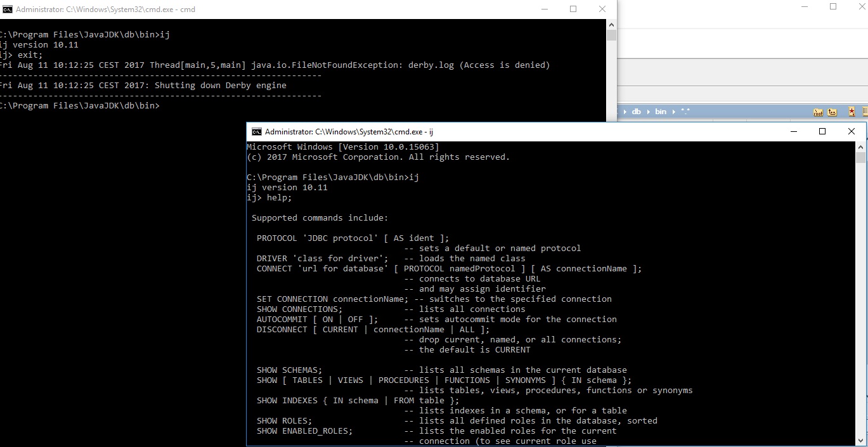
Task: Click the scrollbar thumb in the back cmd window
Action: (611, 35)
